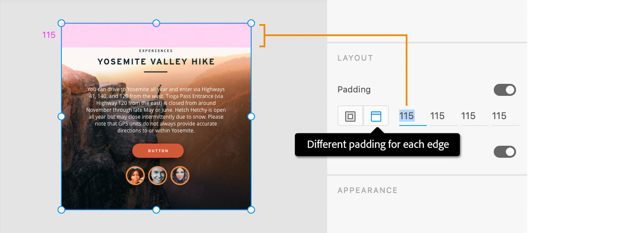Toggle the switch below the padding values

pos(504,152)
